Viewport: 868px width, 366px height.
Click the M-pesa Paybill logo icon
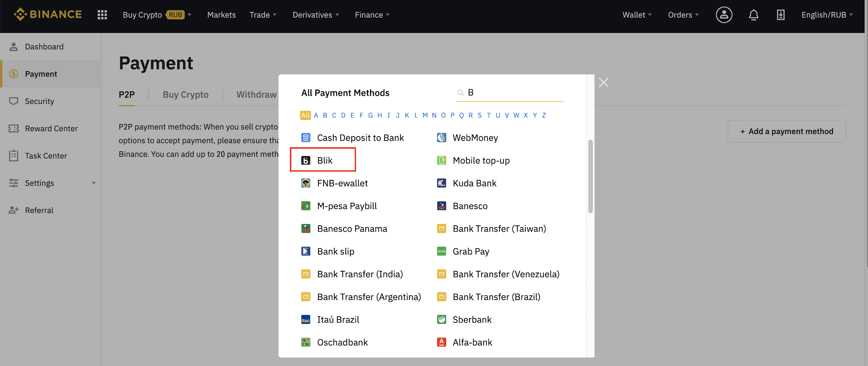[306, 206]
